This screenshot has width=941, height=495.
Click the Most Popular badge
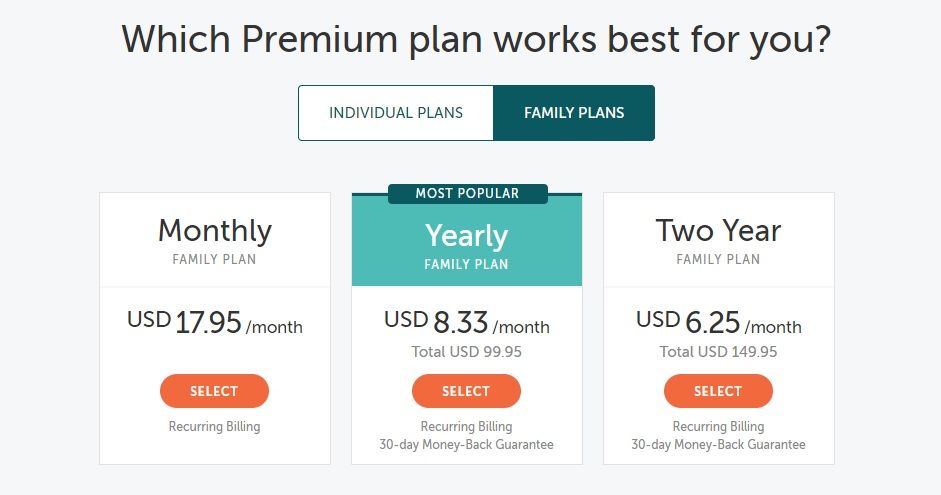coord(467,194)
